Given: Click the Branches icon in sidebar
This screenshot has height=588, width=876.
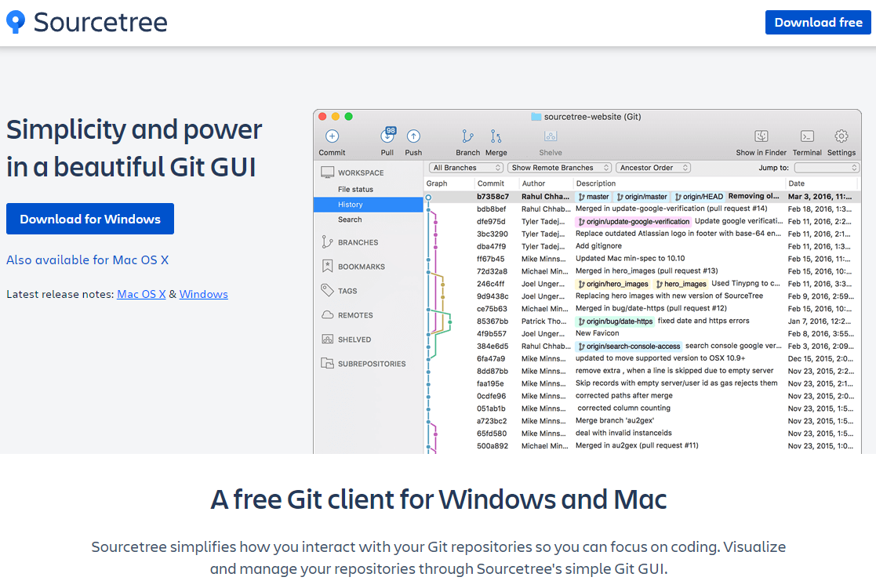Looking at the screenshot, I should pos(327,241).
